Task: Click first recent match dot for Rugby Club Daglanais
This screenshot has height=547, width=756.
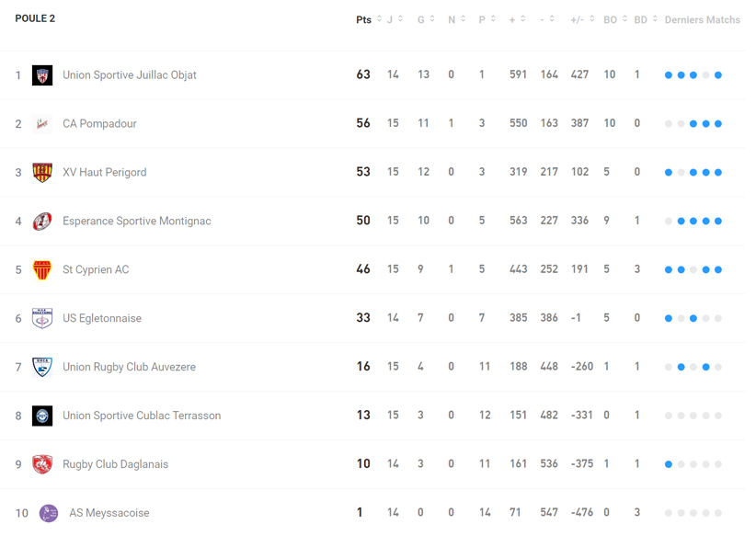Action: [669, 464]
